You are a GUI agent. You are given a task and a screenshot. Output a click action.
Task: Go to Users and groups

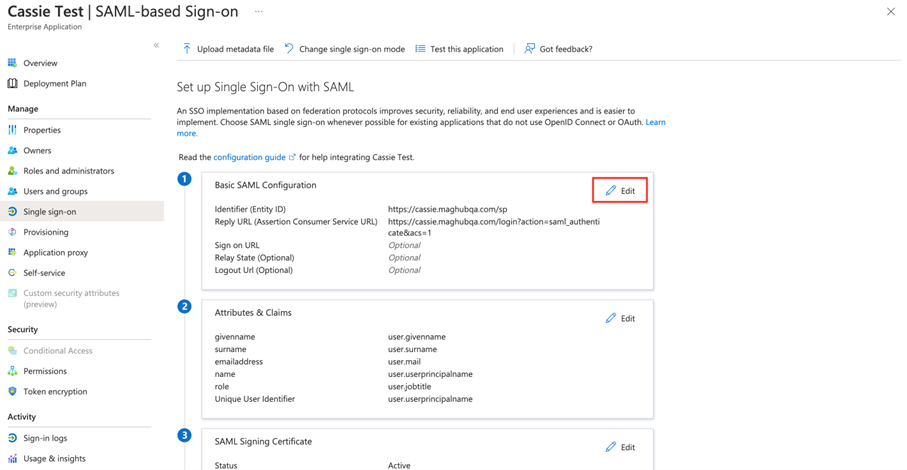[x=55, y=191]
